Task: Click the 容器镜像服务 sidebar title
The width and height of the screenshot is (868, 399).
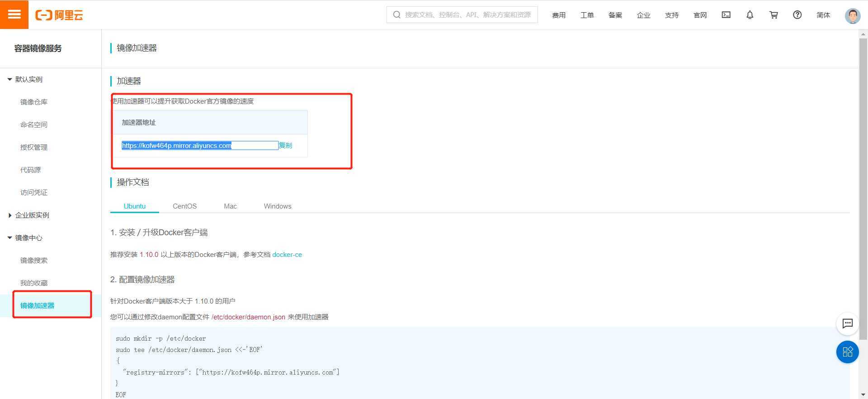Action: pos(38,48)
